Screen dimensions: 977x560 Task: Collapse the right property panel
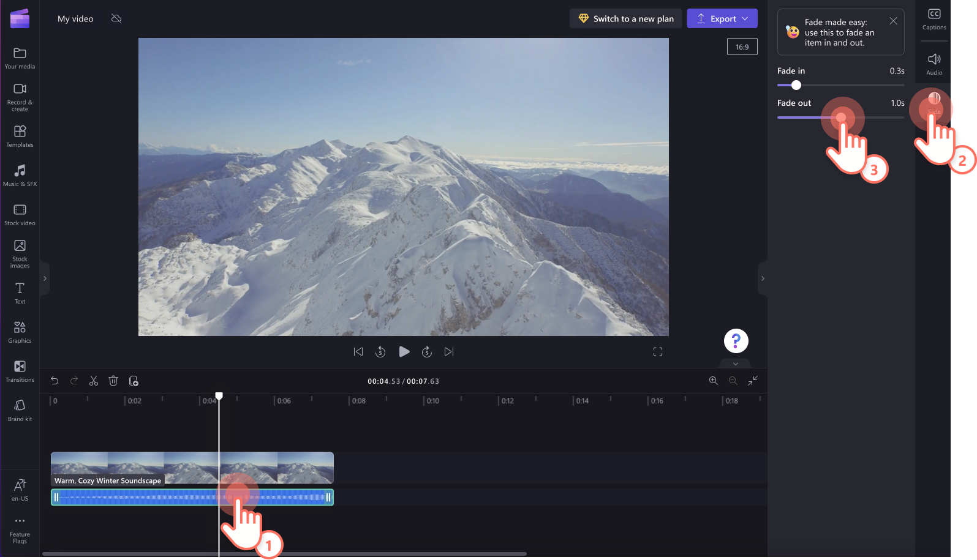point(763,278)
